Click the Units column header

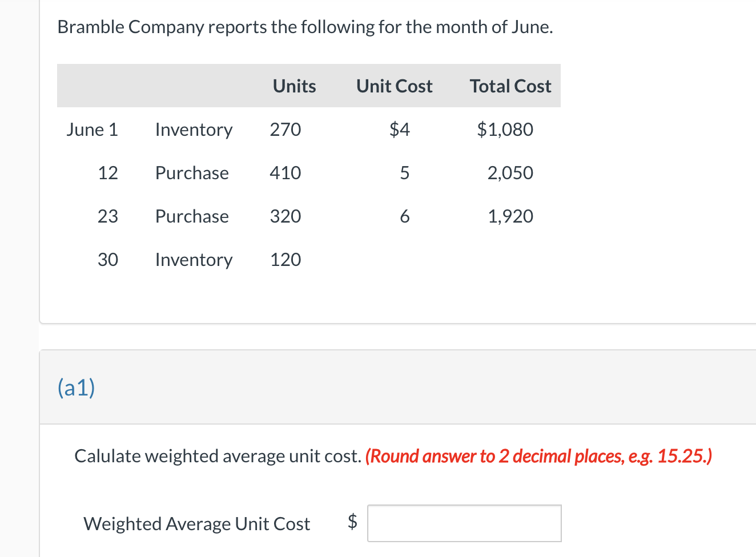[x=294, y=86]
